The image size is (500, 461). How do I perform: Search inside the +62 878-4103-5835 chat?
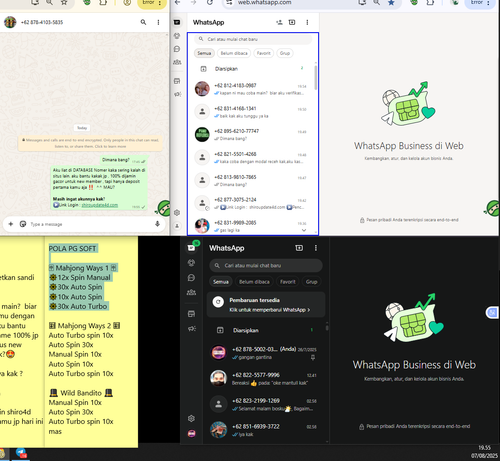point(143,22)
